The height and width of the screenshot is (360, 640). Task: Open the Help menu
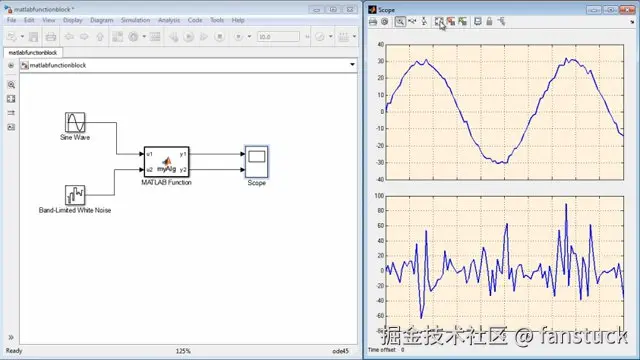click(238, 20)
